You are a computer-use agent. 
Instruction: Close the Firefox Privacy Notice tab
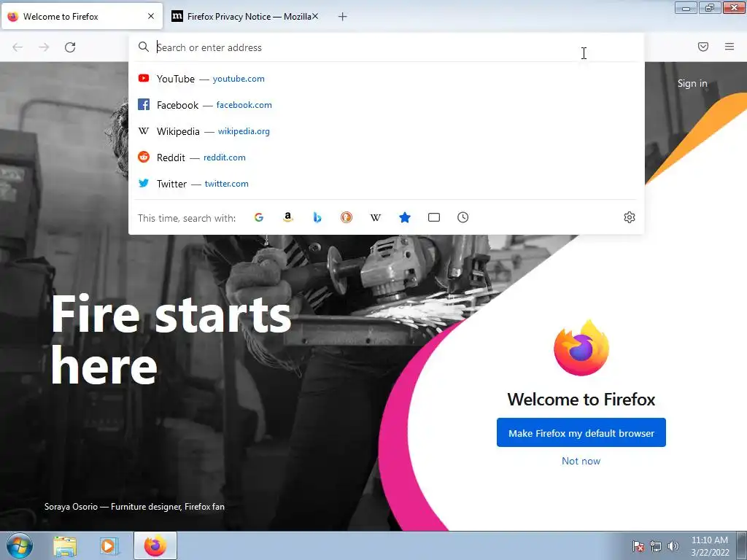click(315, 16)
